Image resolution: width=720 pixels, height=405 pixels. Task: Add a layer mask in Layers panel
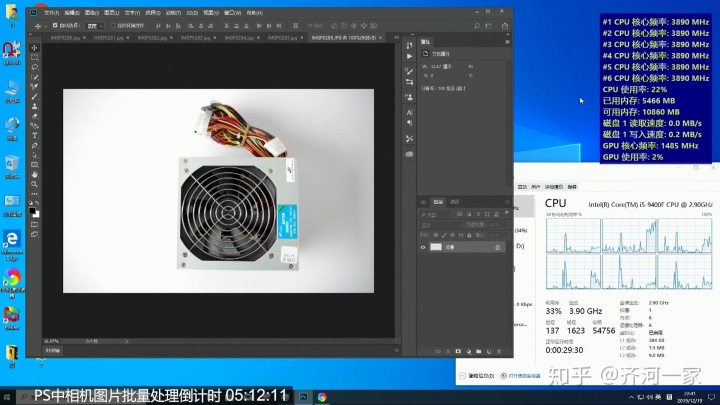tap(458, 351)
